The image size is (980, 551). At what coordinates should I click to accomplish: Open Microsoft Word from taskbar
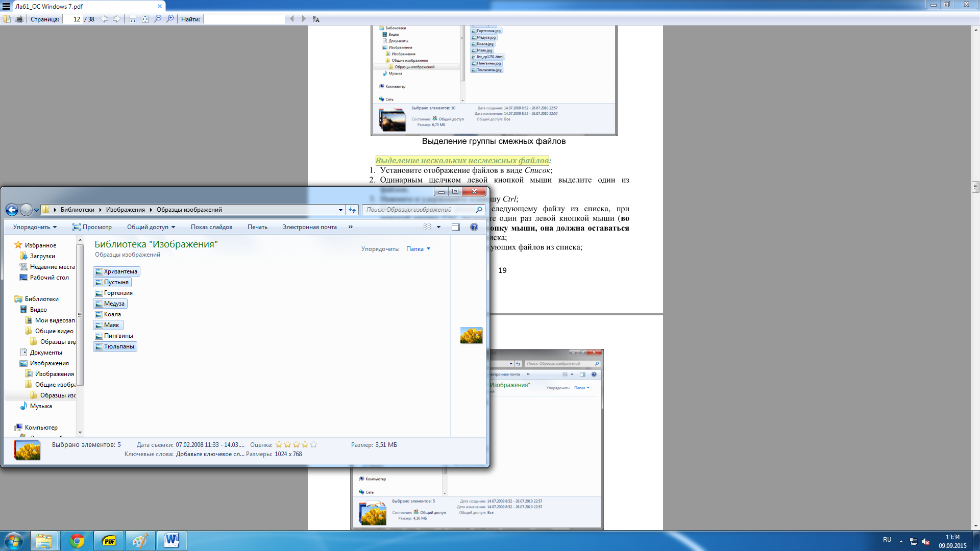[172, 541]
